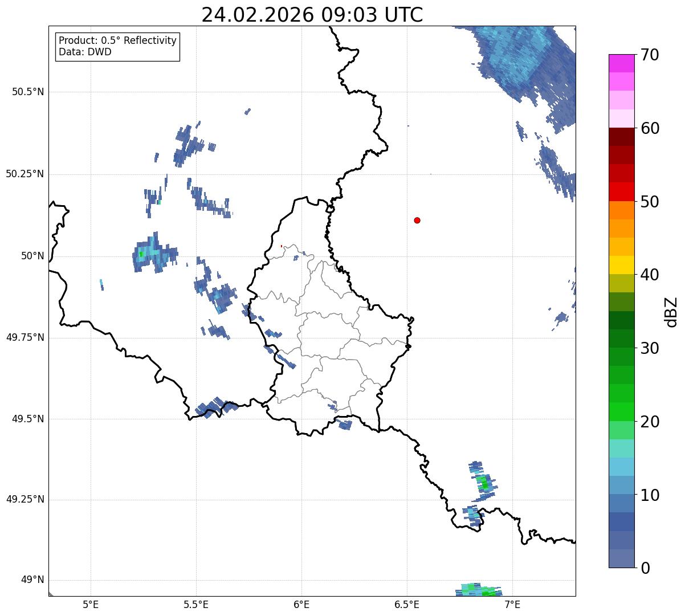Click the 49.75°N latitude label
The height and width of the screenshot is (616, 685).
(25, 337)
